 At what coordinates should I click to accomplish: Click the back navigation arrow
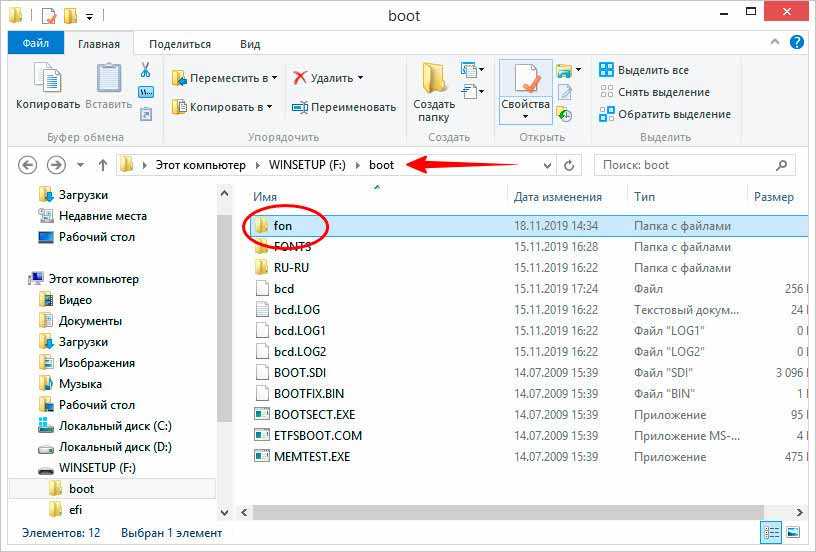coord(28,165)
